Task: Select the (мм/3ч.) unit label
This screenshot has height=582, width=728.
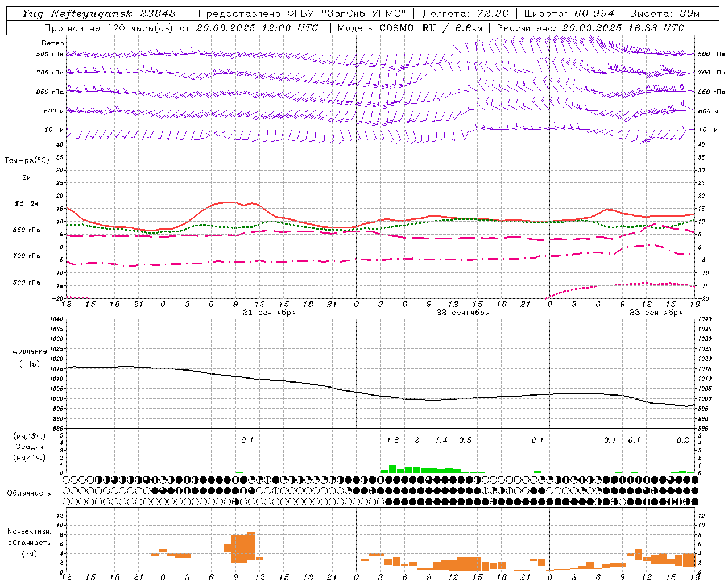Action: 30,436
